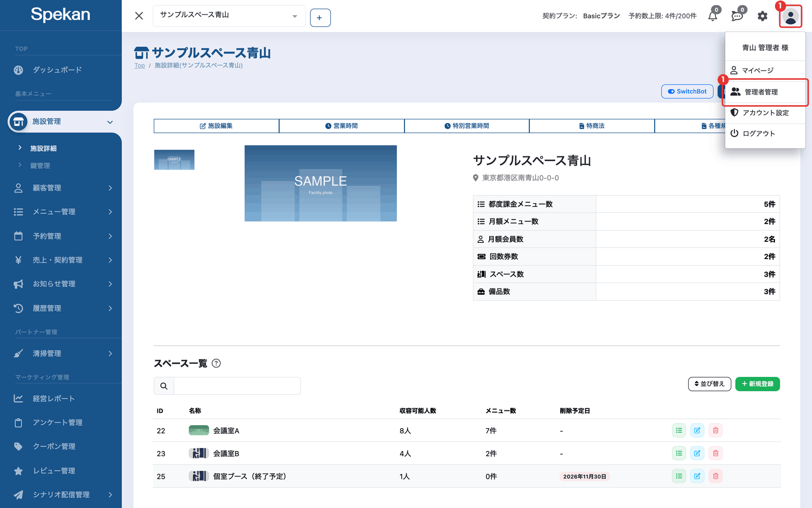Image resolution: width=812 pixels, height=508 pixels.
Task: Open the notifications bell icon
Action: click(713, 16)
